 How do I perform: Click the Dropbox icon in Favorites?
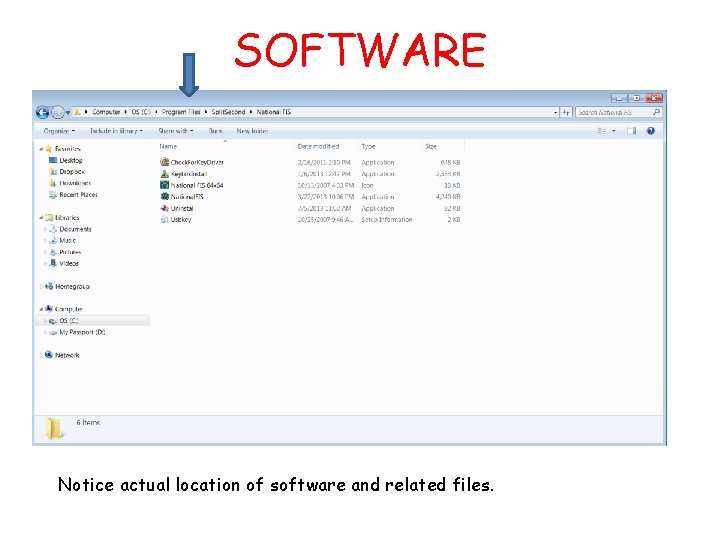(x=53, y=172)
